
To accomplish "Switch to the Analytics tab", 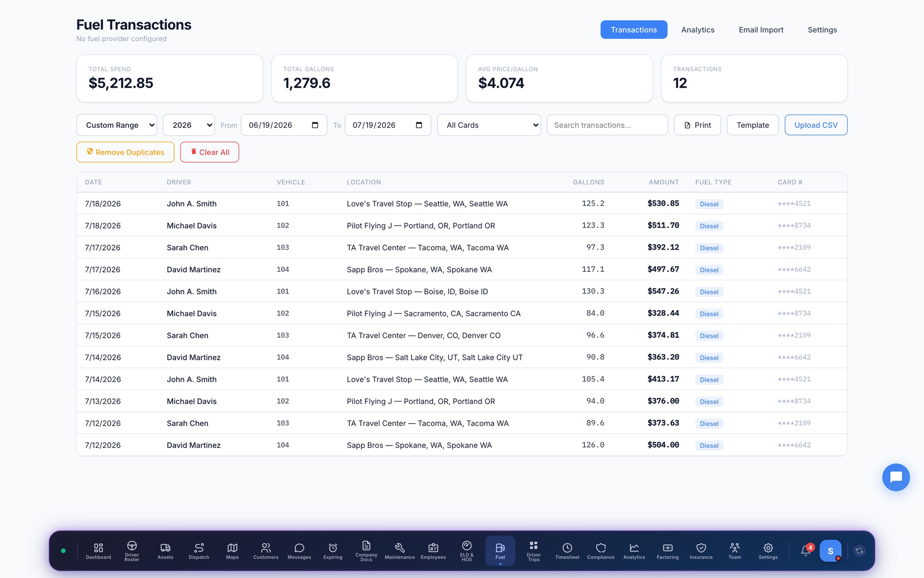I will click(x=698, y=30).
